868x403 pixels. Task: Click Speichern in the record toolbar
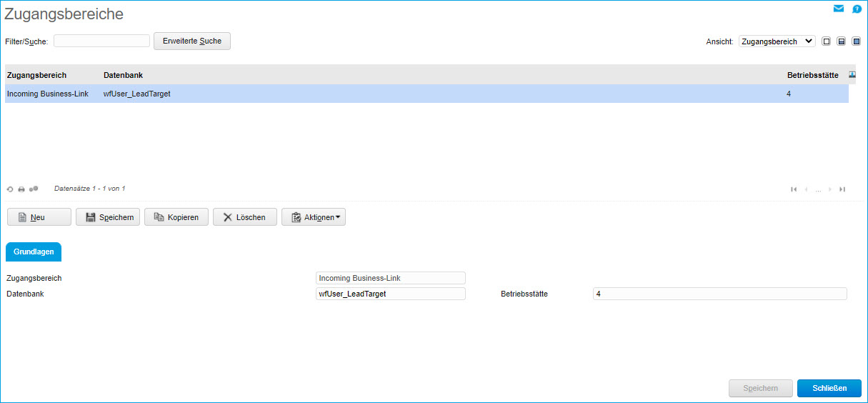[x=108, y=217]
